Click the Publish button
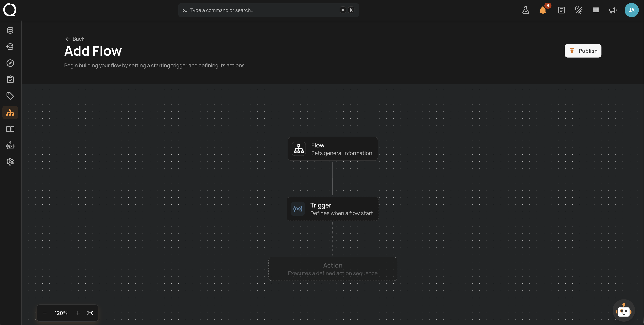644x325 pixels. pyautogui.click(x=583, y=51)
